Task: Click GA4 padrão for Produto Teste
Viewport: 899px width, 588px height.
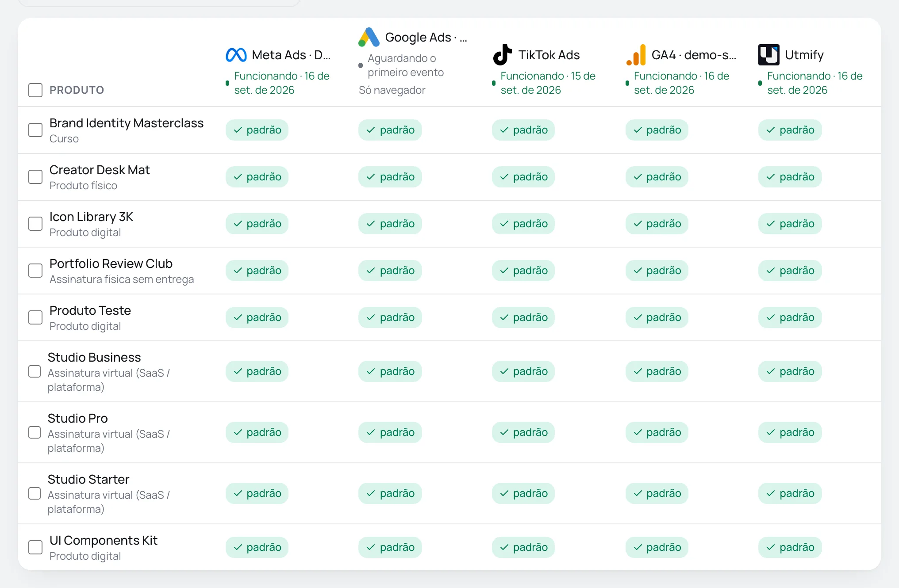Action: 657,317
